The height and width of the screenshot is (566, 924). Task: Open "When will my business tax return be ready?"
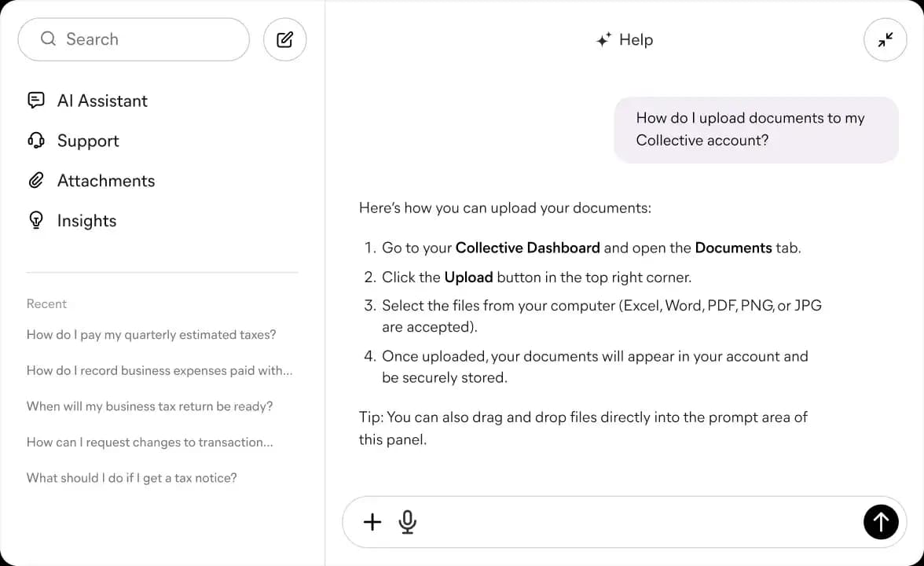pos(150,406)
